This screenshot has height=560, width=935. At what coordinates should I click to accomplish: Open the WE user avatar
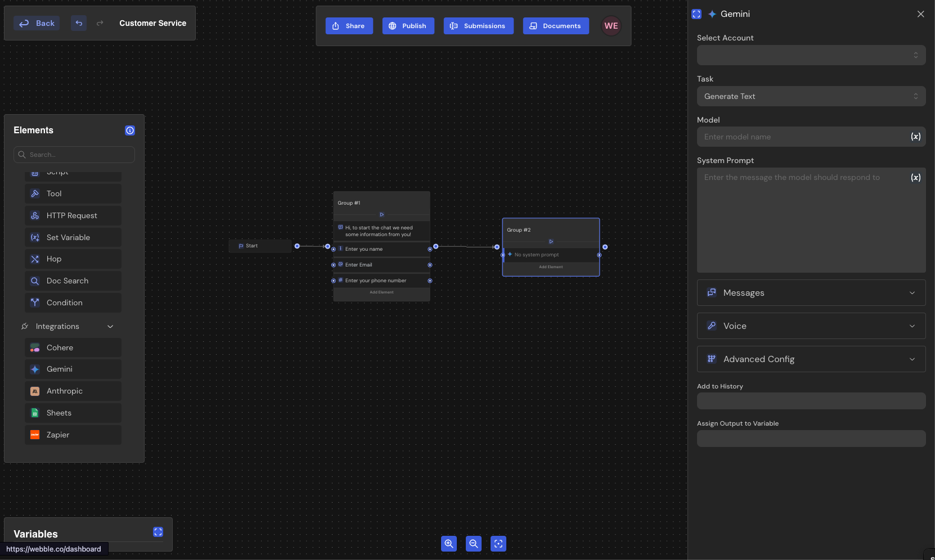611,26
